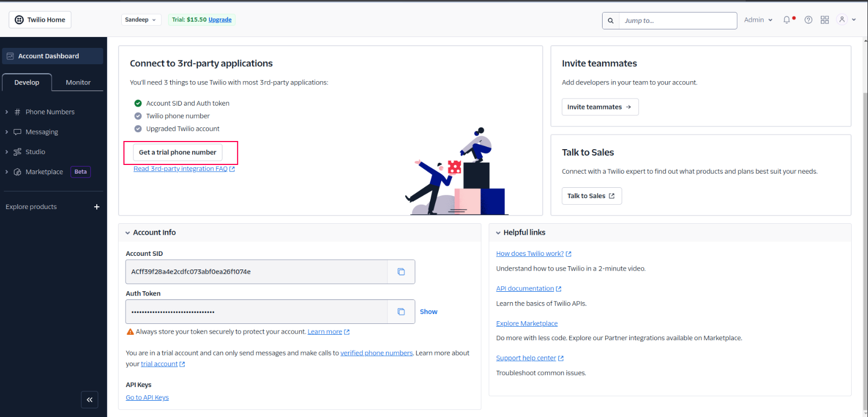Click the Upgrade link next to trial balance
The image size is (868, 417).
point(220,20)
